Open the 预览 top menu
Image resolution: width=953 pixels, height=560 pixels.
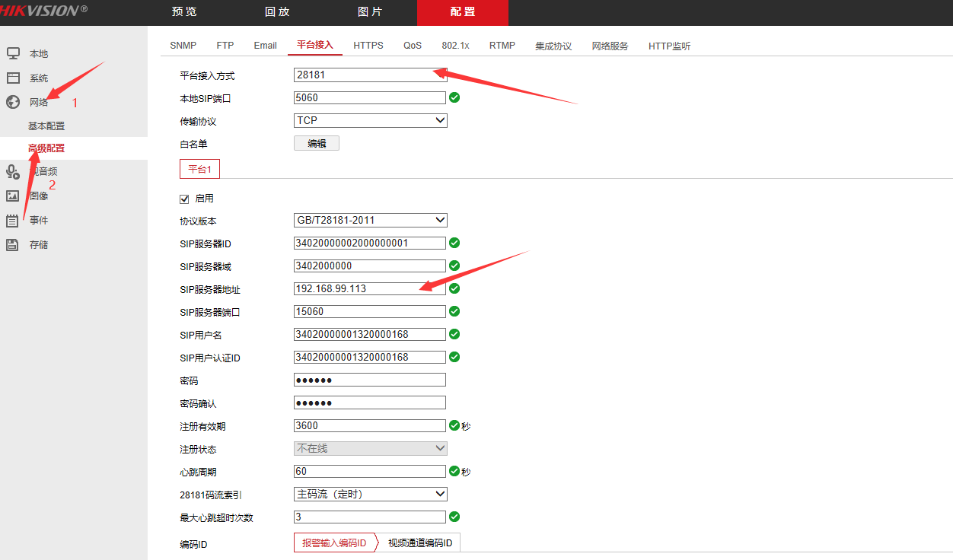pos(184,12)
